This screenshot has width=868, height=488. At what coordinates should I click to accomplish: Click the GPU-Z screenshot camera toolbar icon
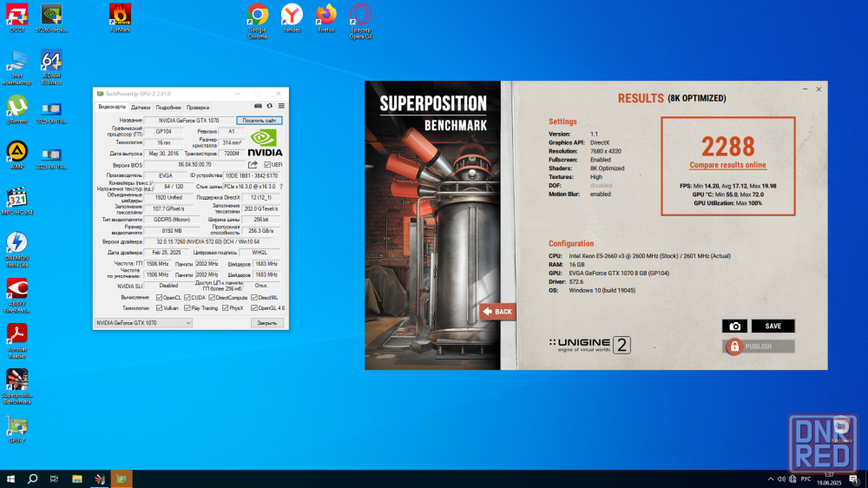tap(258, 106)
